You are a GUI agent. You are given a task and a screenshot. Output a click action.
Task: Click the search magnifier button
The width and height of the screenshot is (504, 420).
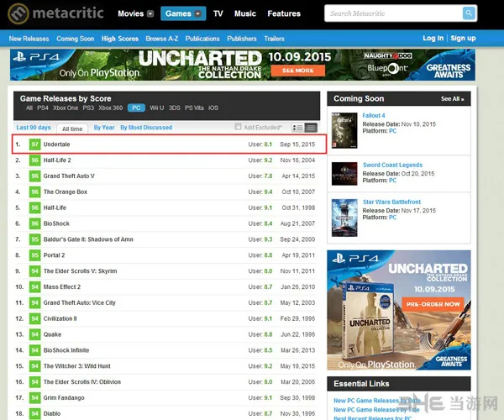(469, 13)
